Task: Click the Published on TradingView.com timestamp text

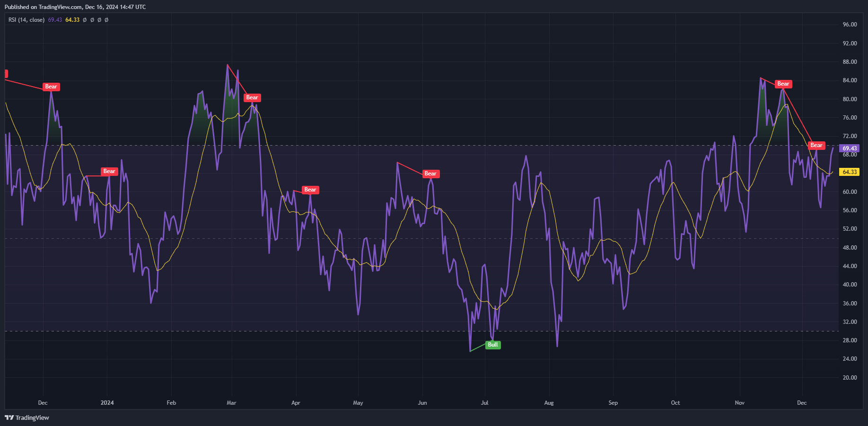Action: point(75,7)
